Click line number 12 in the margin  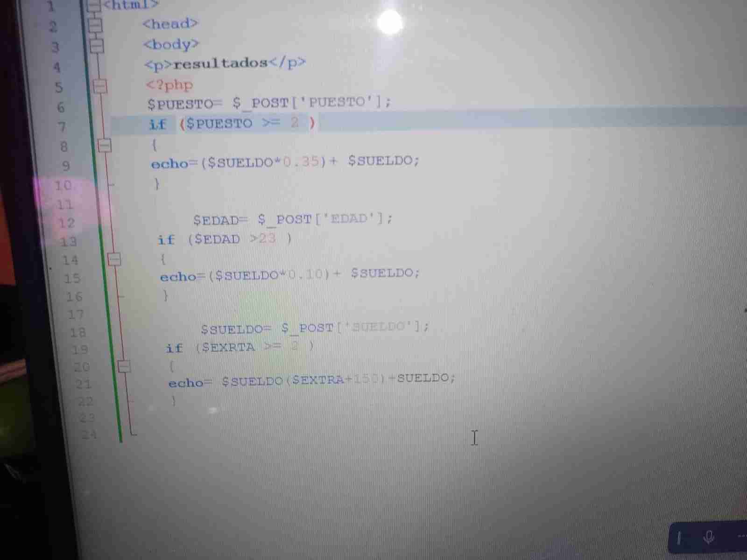(x=66, y=223)
